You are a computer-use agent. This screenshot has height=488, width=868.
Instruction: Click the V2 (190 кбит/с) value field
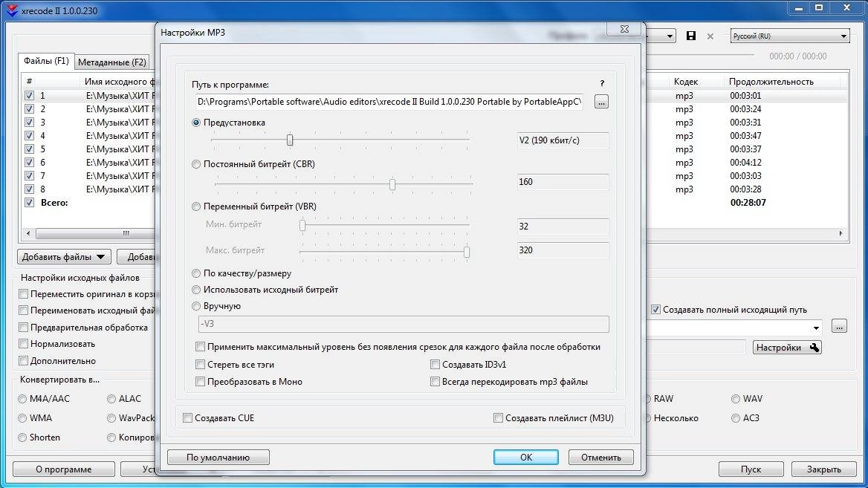coord(563,140)
